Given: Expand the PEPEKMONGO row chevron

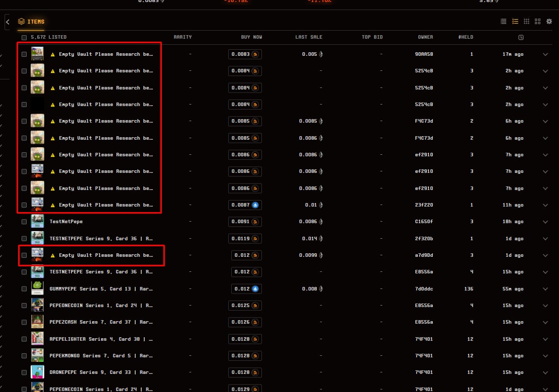Looking at the screenshot, I should pyautogui.click(x=545, y=356).
